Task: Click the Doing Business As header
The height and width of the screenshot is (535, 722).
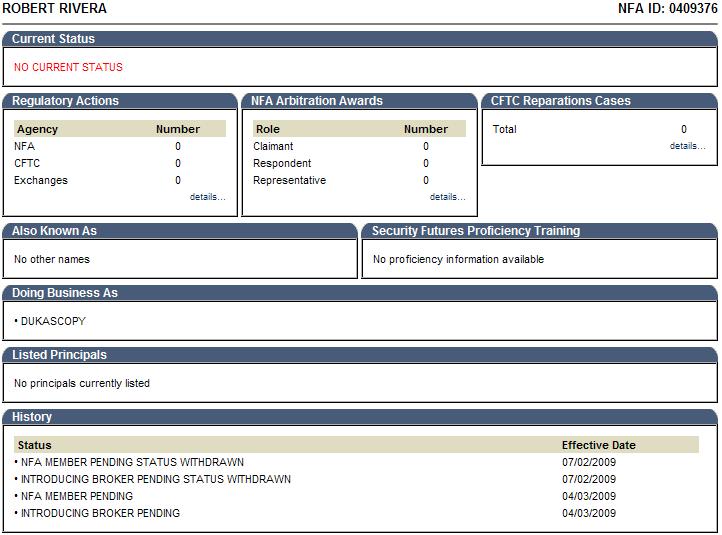Action: (x=64, y=293)
